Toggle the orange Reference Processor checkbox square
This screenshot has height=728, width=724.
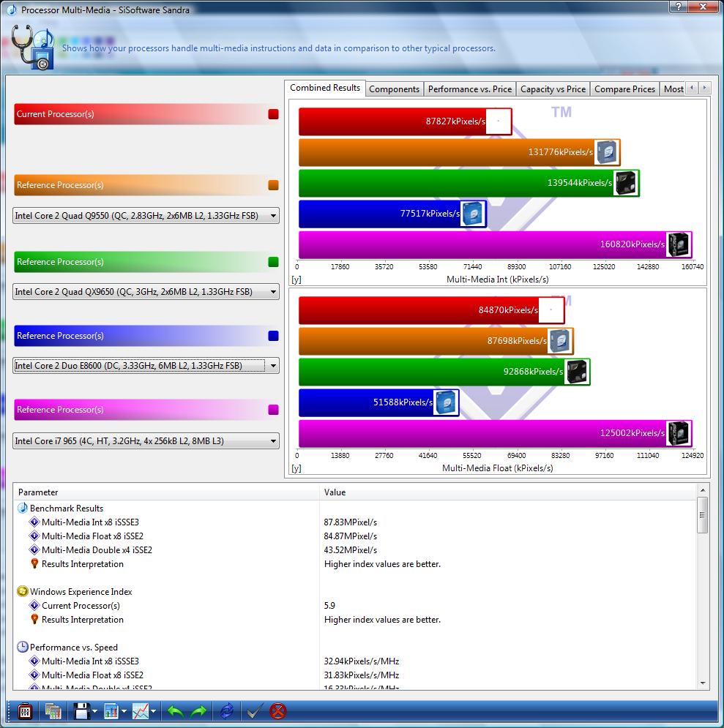(274, 185)
